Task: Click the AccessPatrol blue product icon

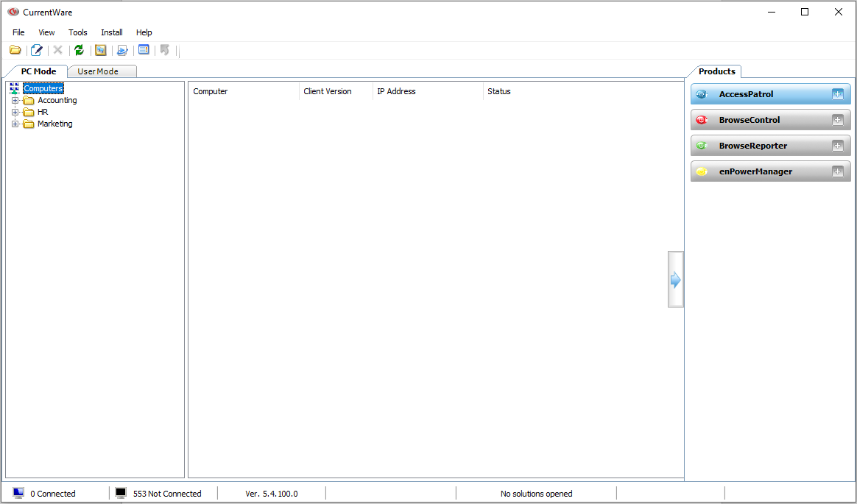Action: (x=702, y=94)
